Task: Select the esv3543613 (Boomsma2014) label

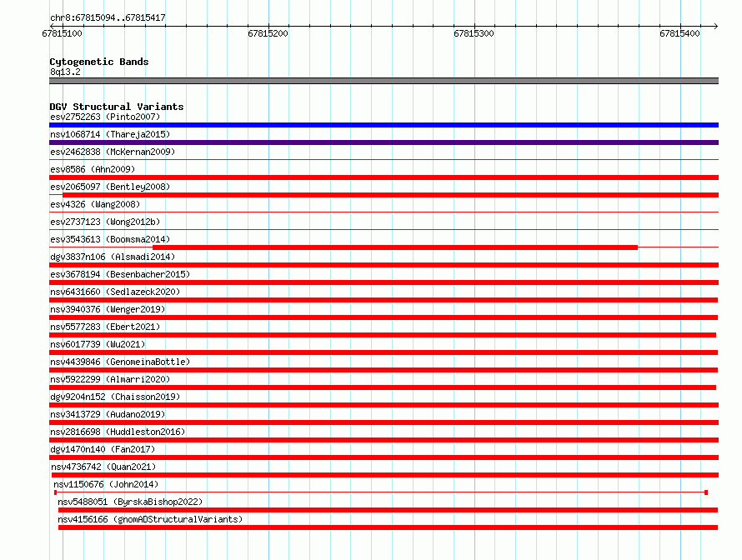Action: [x=110, y=239]
